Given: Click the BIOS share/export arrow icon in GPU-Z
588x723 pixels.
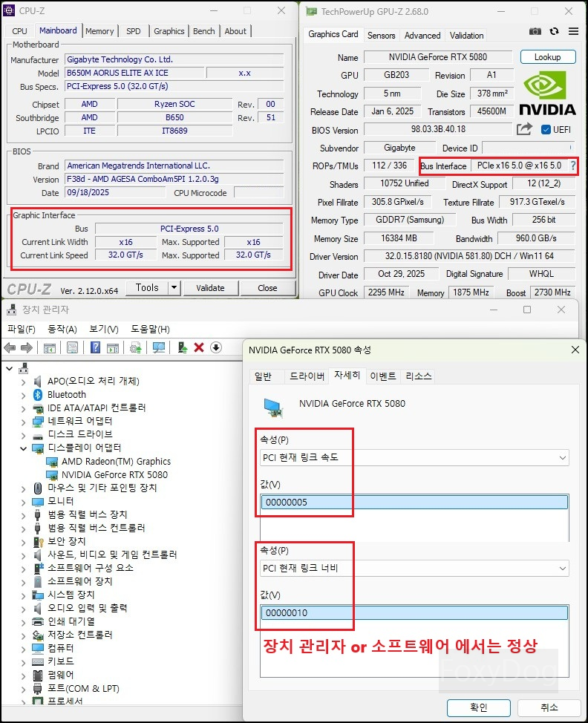Looking at the screenshot, I should pos(524,129).
